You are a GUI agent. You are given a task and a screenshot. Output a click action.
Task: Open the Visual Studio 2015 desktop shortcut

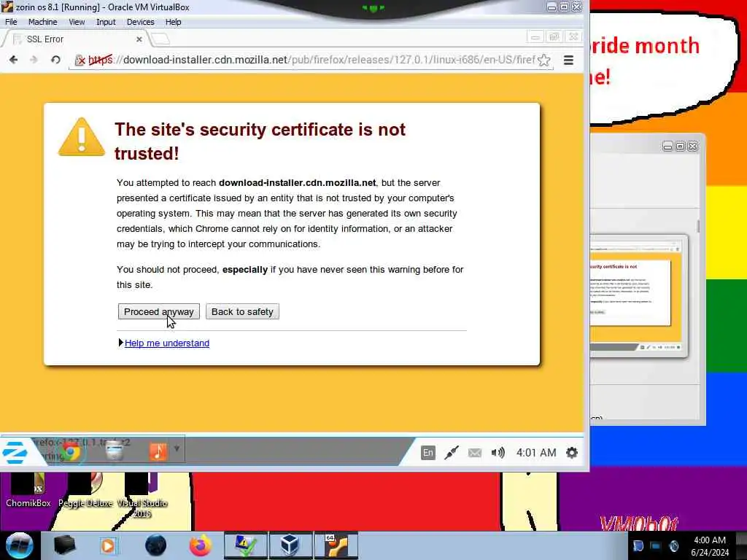(142, 495)
